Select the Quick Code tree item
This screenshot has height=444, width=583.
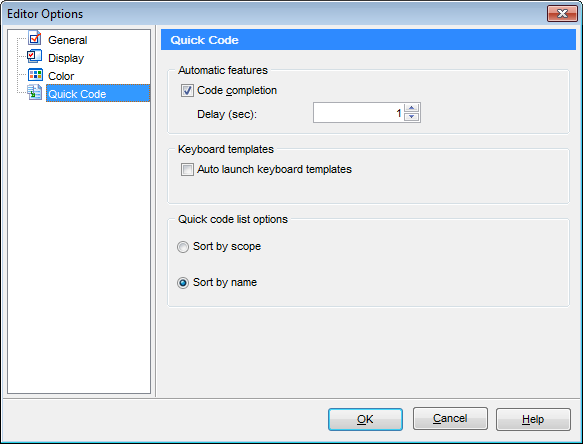pos(98,93)
